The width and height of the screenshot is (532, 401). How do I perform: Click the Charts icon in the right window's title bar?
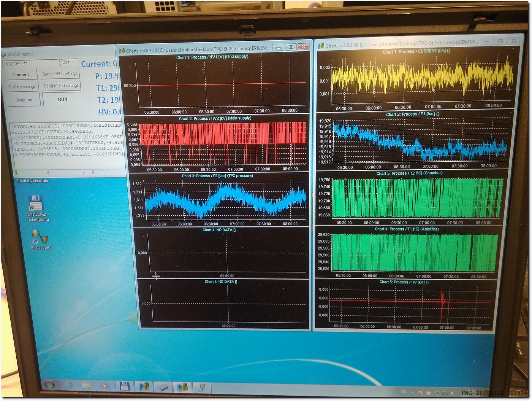[321, 46]
